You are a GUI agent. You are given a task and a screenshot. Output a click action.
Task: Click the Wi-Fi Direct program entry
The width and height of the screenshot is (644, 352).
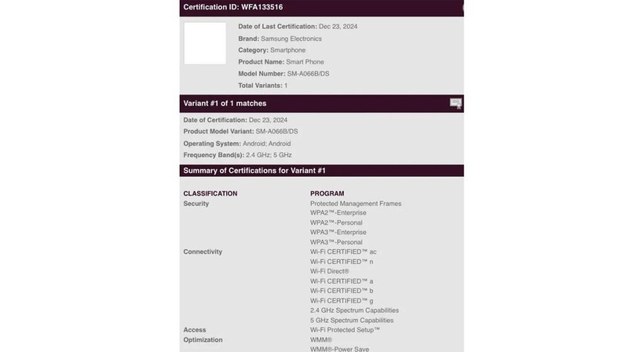click(x=330, y=271)
